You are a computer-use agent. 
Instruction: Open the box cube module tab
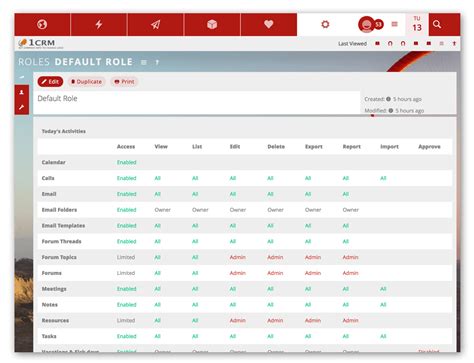point(212,24)
